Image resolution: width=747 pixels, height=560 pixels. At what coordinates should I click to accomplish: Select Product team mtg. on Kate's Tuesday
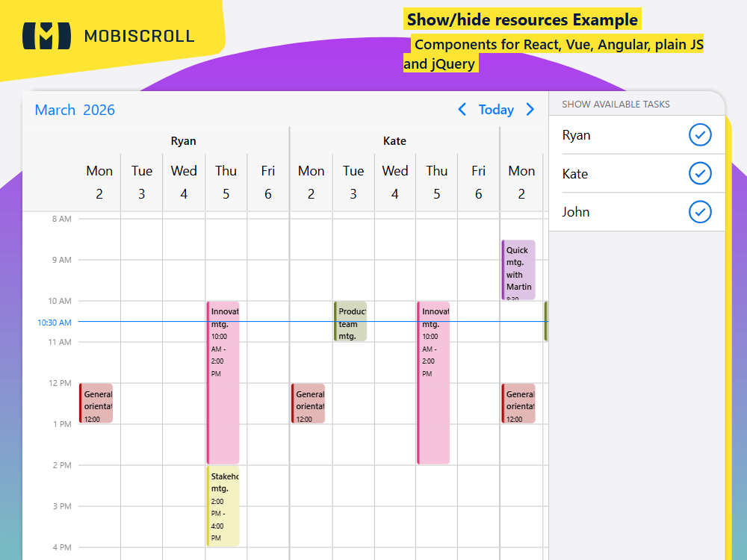click(350, 320)
